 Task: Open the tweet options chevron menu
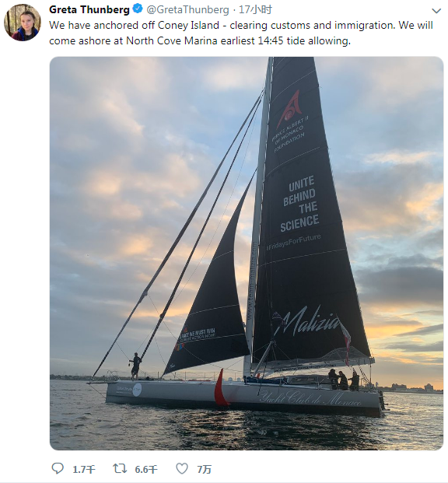point(436,11)
